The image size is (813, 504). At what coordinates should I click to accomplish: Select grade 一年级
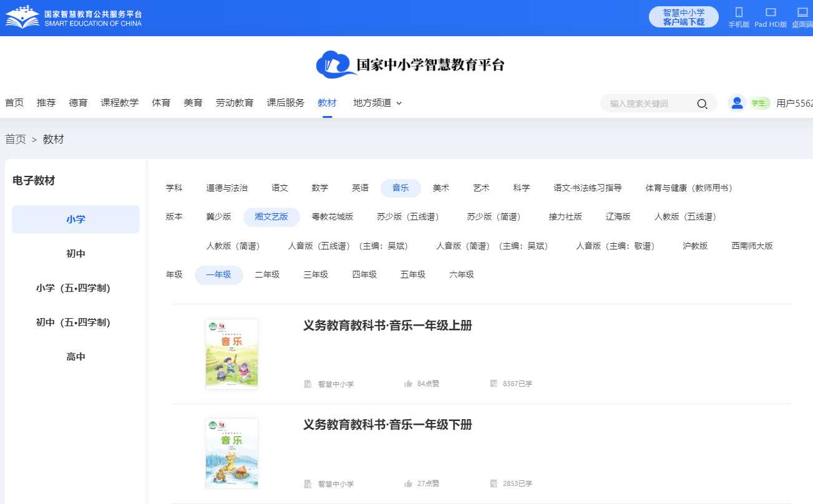(218, 275)
